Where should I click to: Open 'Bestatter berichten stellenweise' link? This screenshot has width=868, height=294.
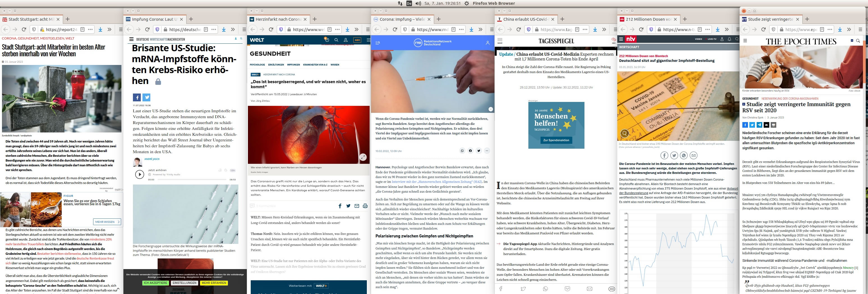click(59, 254)
